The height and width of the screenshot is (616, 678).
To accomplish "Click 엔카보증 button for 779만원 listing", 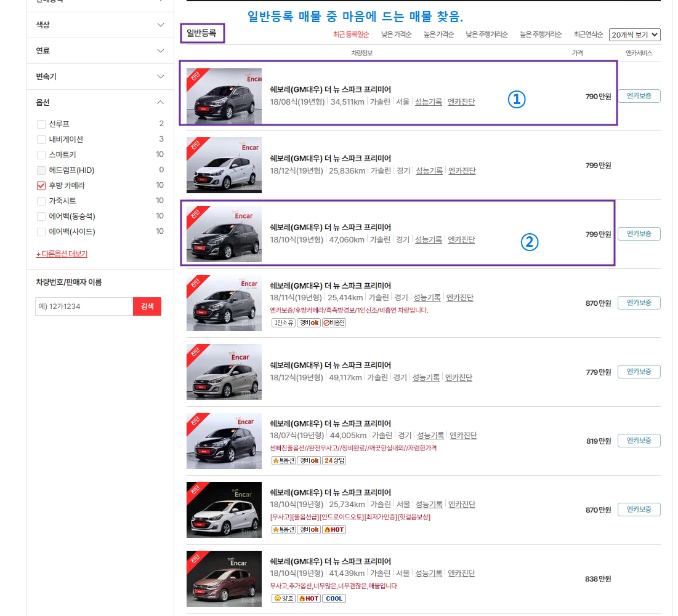I will tap(639, 372).
